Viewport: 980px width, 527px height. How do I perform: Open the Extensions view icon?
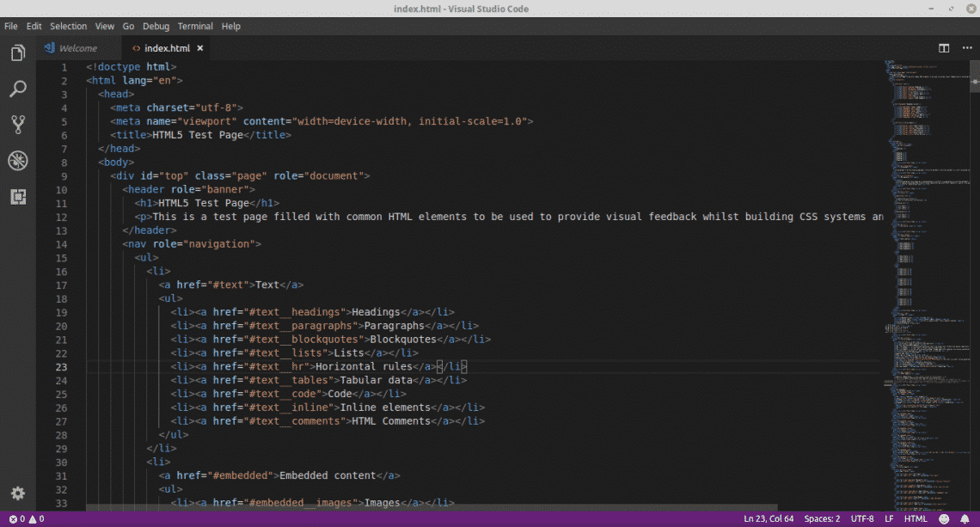click(x=17, y=196)
